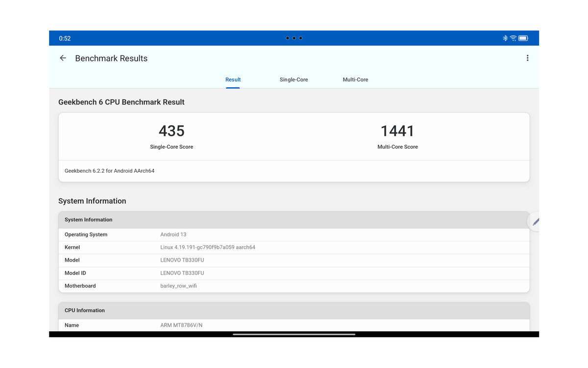The width and height of the screenshot is (588, 368).
Task: Click the Android 13 value
Action: pyautogui.click(x=173, y=235)
